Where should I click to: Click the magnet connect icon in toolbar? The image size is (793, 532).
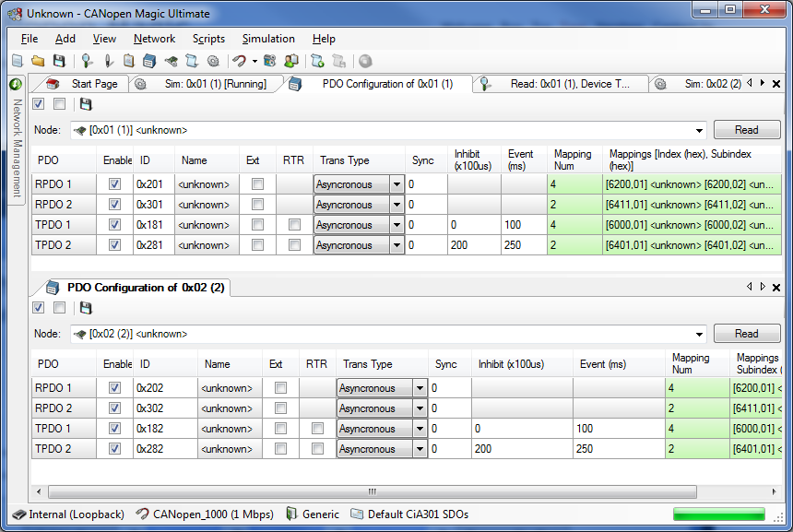(240, 62)
